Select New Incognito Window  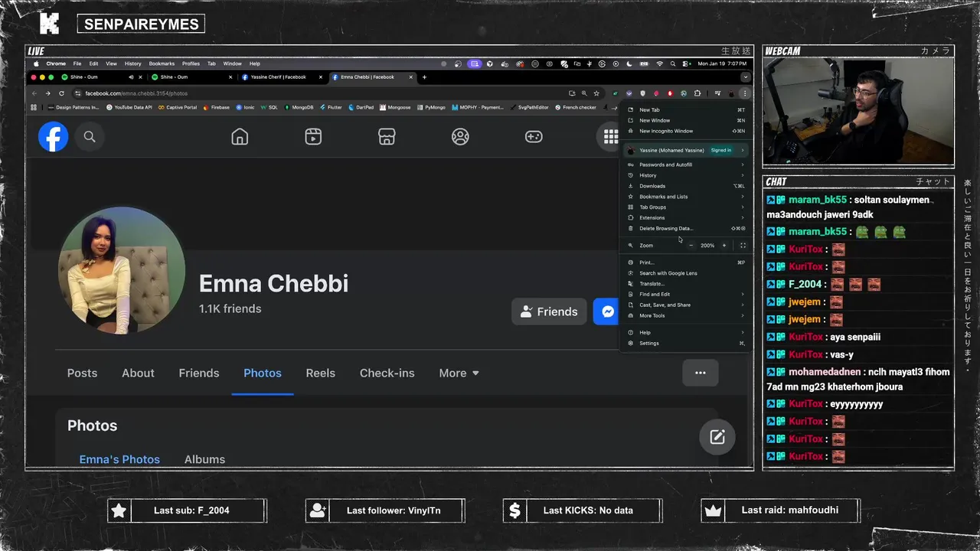point(685,131)
